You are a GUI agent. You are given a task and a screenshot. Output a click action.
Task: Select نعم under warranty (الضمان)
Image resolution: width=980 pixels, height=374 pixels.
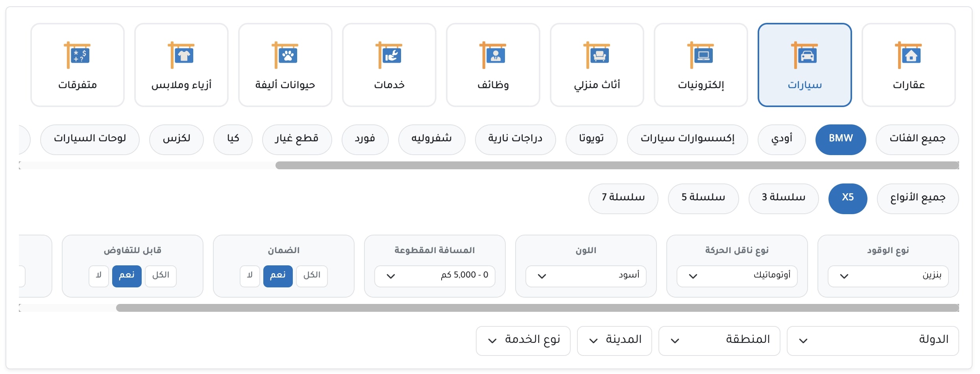pyautogui.click(x=278, y=275)
